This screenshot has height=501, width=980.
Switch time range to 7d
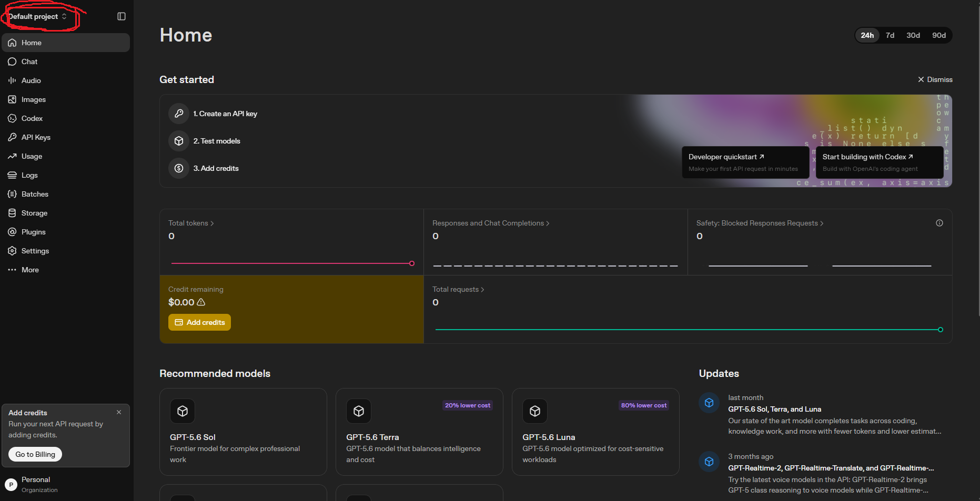[890, 35]
